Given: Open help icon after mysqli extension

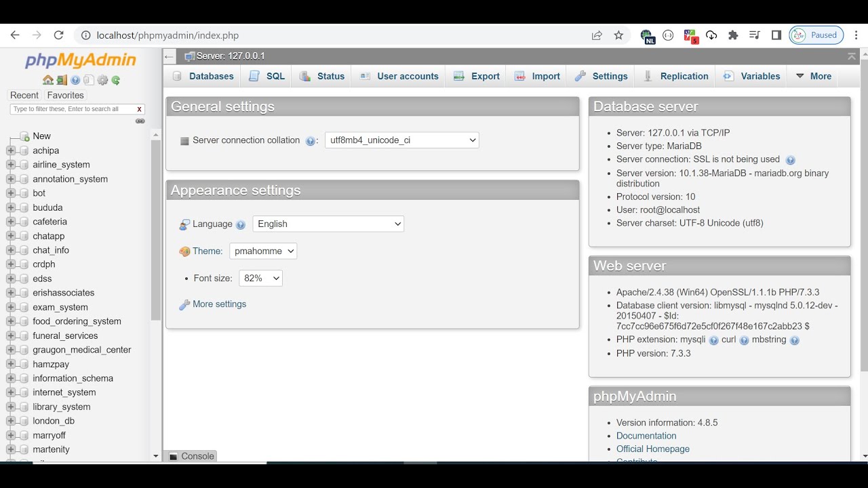Looking at the screenshot, I should pos(713,341).
